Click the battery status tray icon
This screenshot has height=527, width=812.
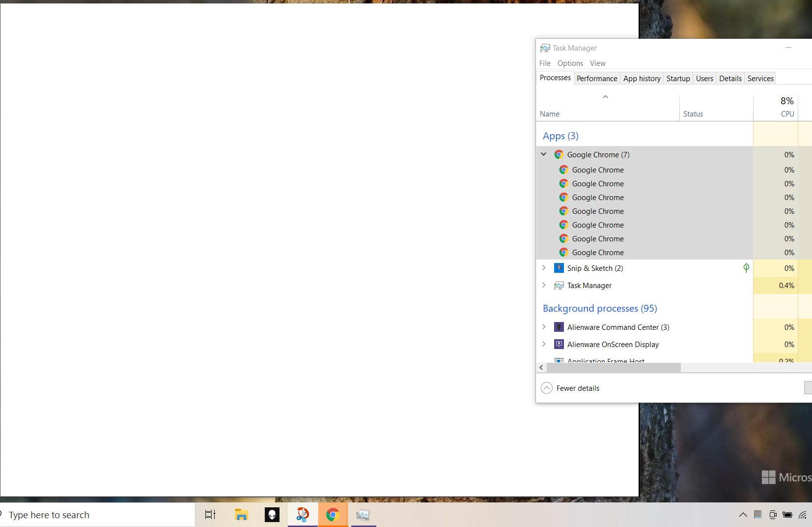click(x=787, y=515)
